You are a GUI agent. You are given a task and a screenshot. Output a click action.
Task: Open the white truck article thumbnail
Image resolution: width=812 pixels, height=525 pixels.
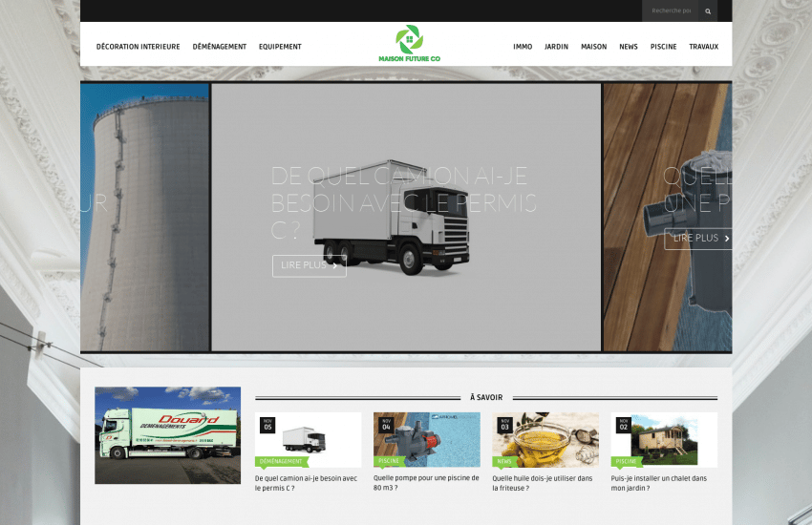(x=308, y=437)
